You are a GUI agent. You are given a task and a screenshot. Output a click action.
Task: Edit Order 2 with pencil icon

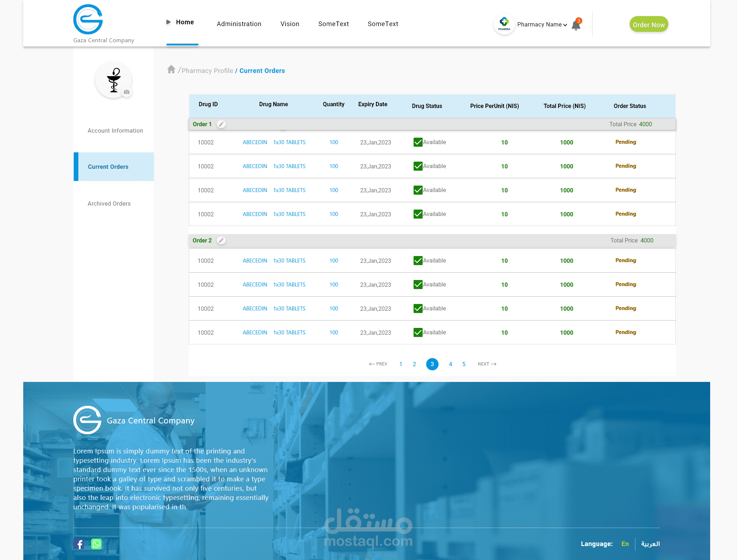(221, 240)
